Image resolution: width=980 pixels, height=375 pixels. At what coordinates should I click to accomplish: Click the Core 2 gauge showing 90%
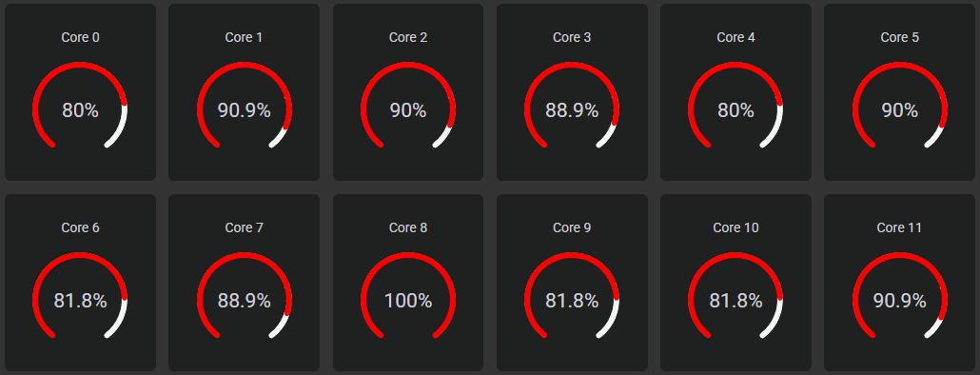(407, 105)
